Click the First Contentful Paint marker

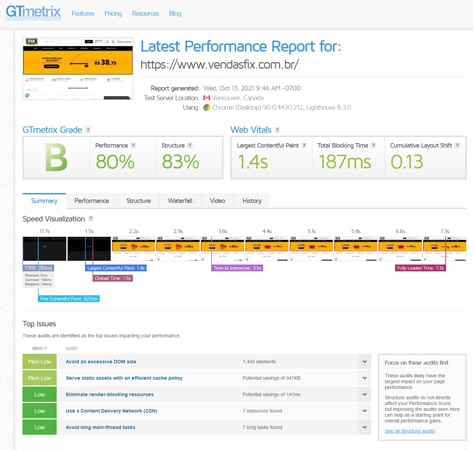tap(69, 299)
